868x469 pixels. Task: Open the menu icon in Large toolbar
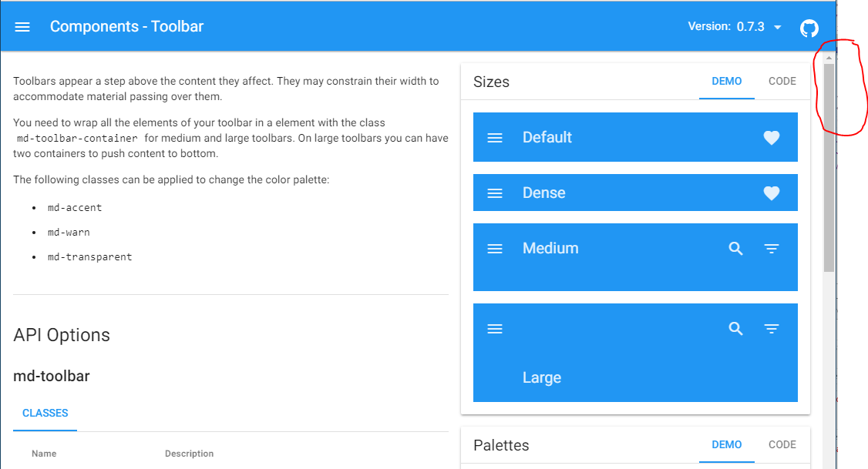pos(495,329)
